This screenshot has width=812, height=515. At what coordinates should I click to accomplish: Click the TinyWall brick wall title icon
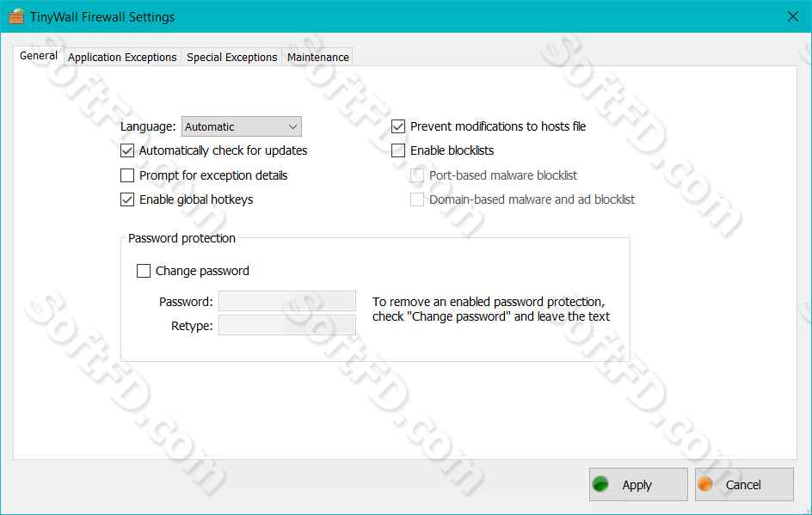tap(16, 16)
